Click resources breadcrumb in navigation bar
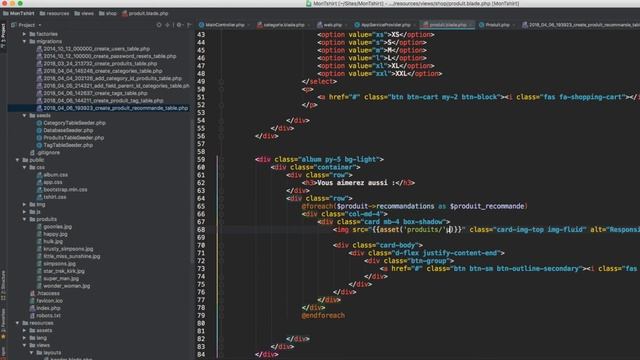This screenshot has height=360, width=640. (54, 13)
